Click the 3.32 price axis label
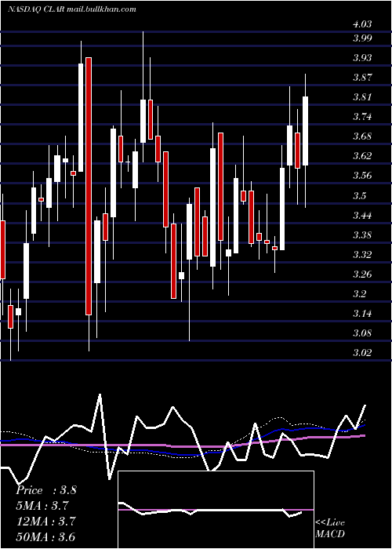The image size is (392, 549). [362, 254]
